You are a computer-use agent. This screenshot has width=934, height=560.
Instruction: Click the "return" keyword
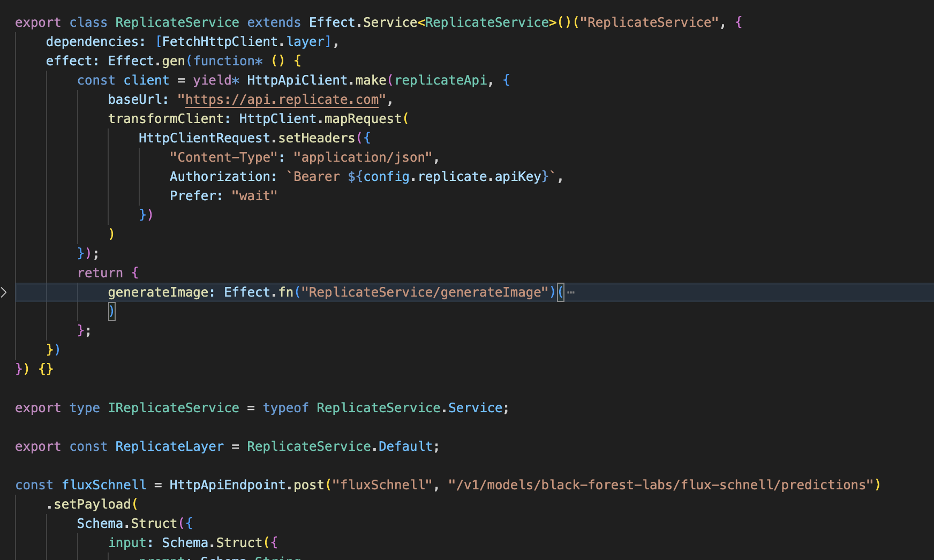pos(100,273)
